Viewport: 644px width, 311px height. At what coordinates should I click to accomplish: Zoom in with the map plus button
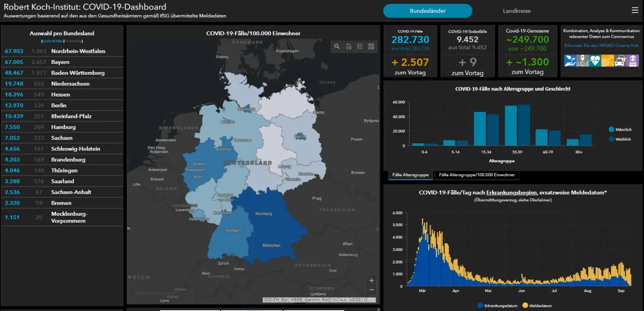[371, 281]
